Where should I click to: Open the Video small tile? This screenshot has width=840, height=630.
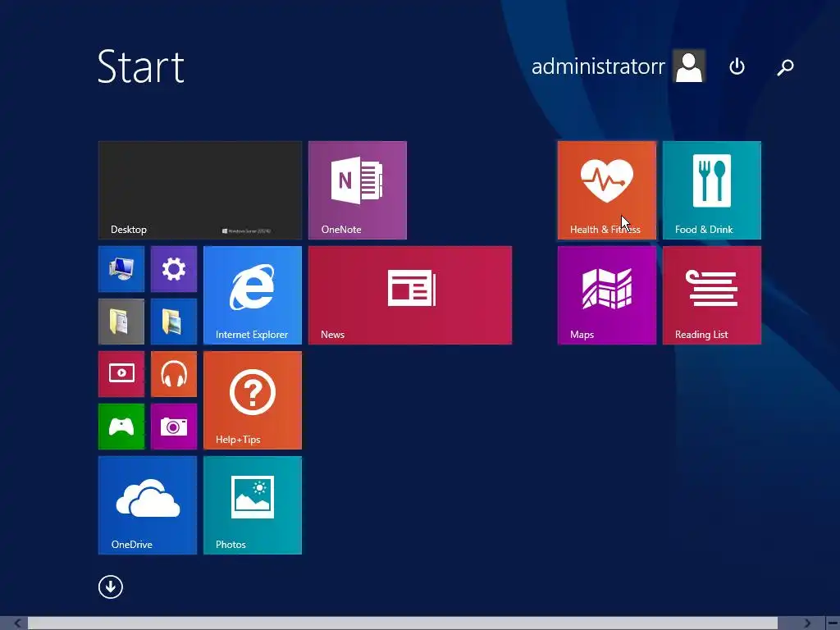point(121,374)
